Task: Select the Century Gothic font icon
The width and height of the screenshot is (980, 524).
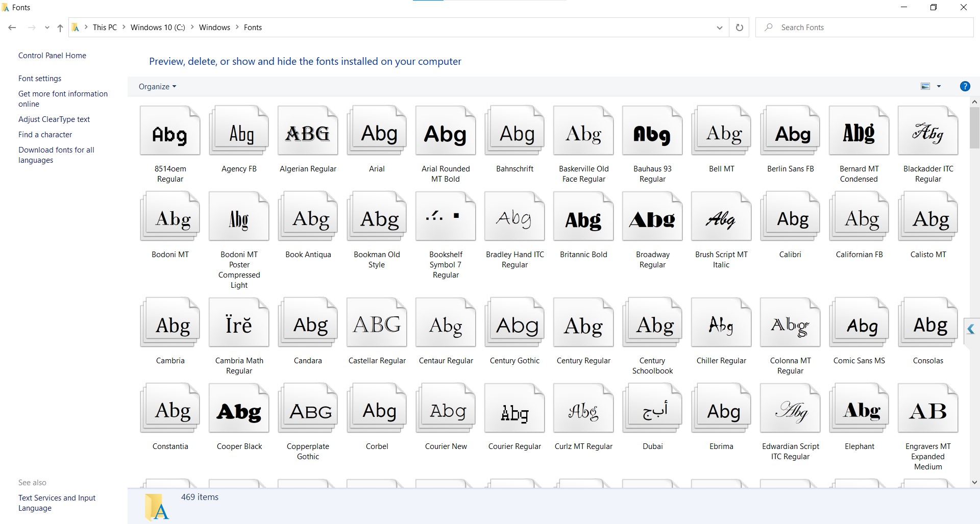Action: click(x=514, y=322)
